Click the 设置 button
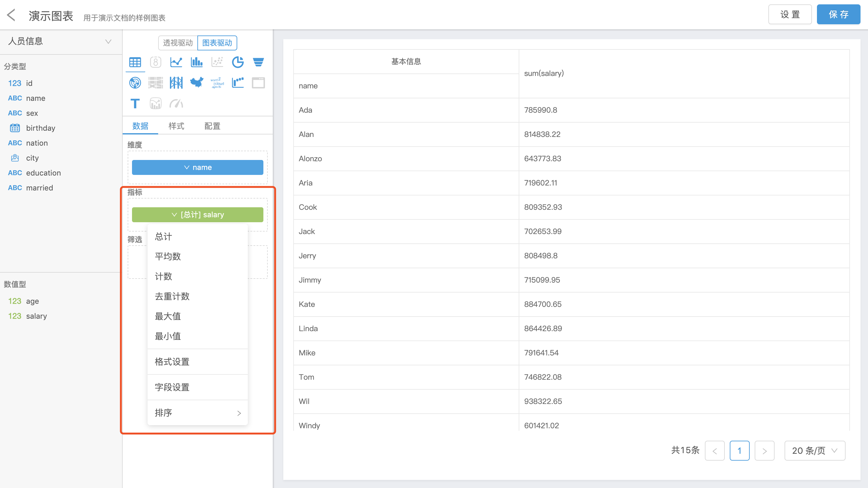The image size is (868, 488). pyautogui.click(x=790, y=15)
